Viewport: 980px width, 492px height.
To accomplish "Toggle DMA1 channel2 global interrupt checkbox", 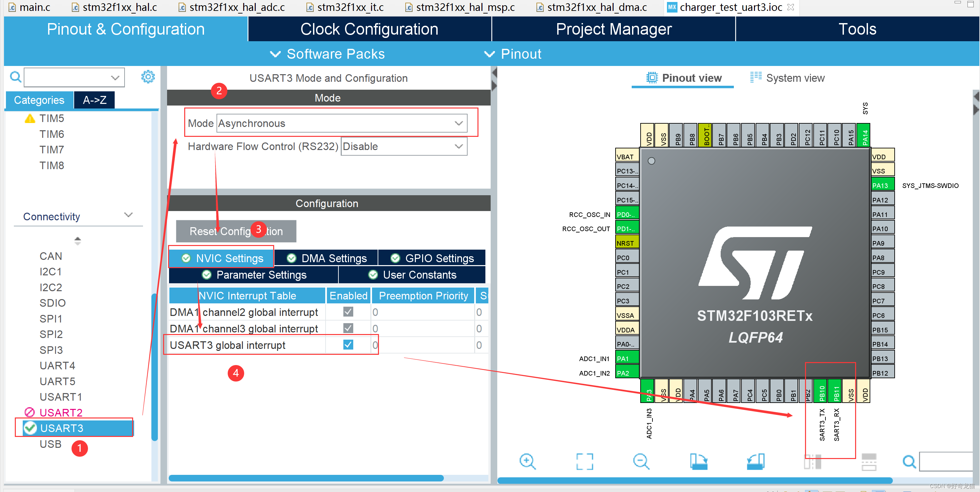I will click(x=348, y=312).
